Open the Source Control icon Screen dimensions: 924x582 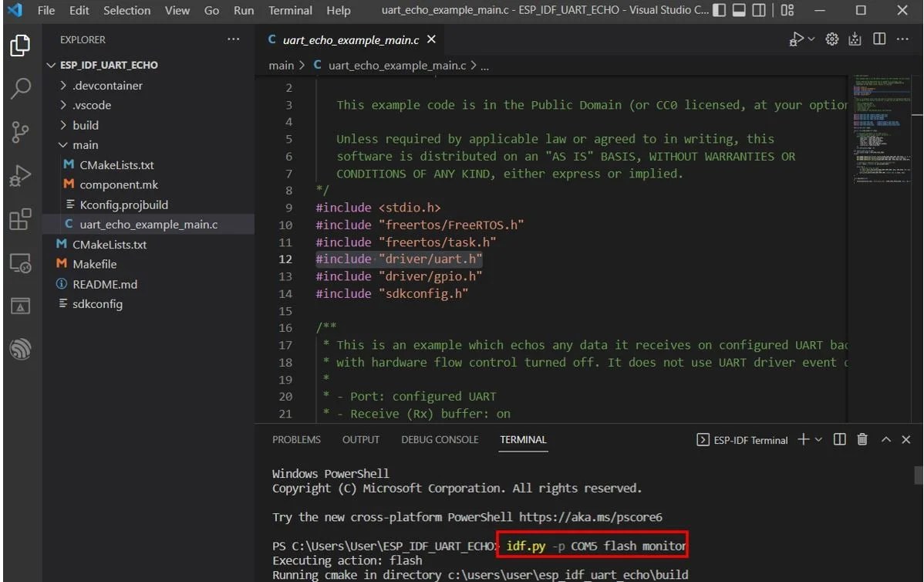point(20,131)
